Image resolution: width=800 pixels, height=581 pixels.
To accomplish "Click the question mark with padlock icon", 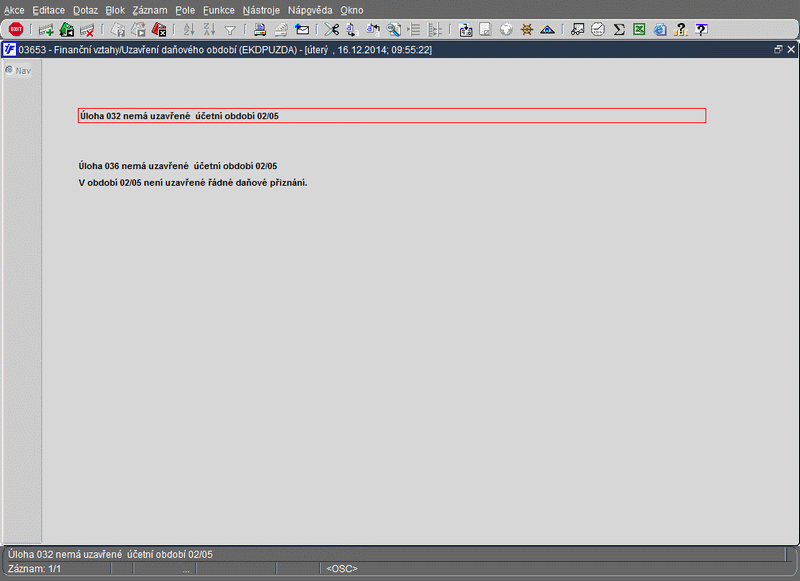I will [681, 30].
